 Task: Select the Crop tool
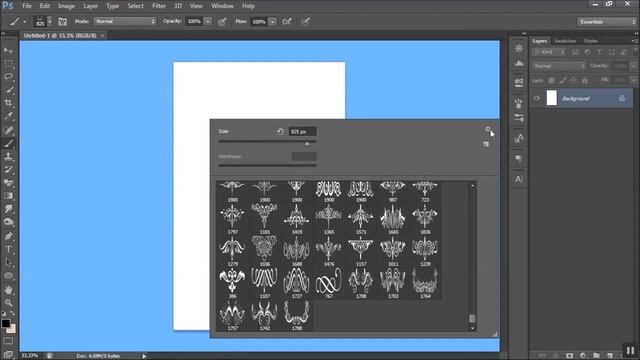click(x=8, y=103)
